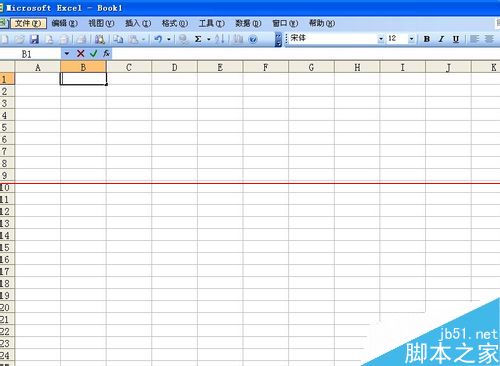The image size is (500, 366).
Task: Select column D header
Action: pos(175,67)
